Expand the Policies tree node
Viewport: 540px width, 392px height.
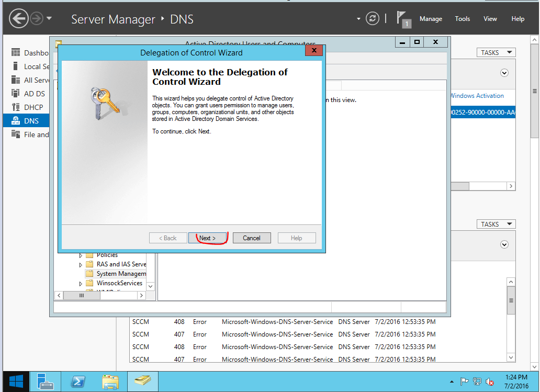(81, 255)
